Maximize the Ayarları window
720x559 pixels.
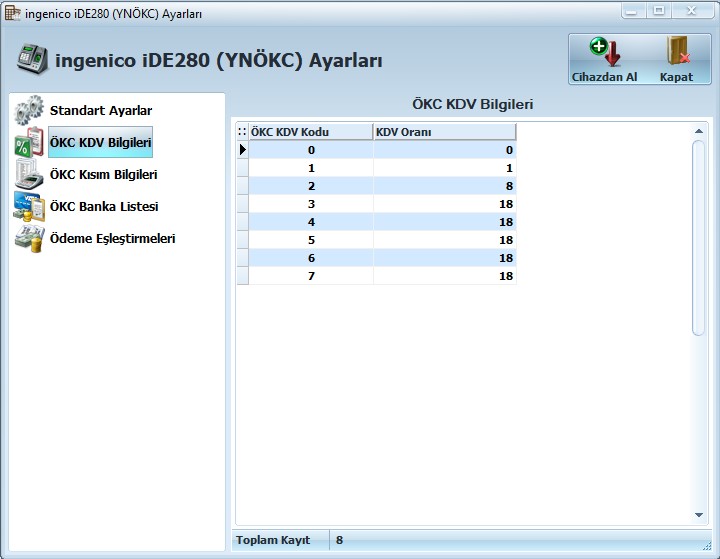tap(659, 11)
